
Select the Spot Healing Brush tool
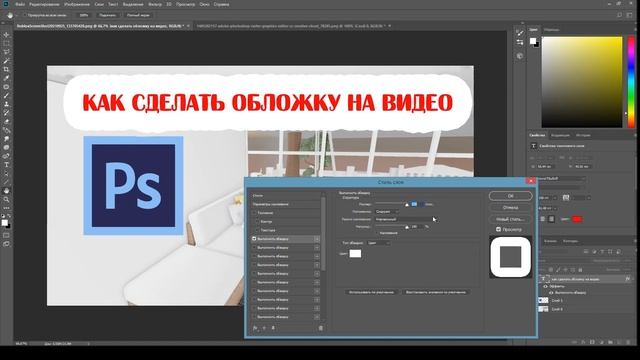tap(6, 87)
